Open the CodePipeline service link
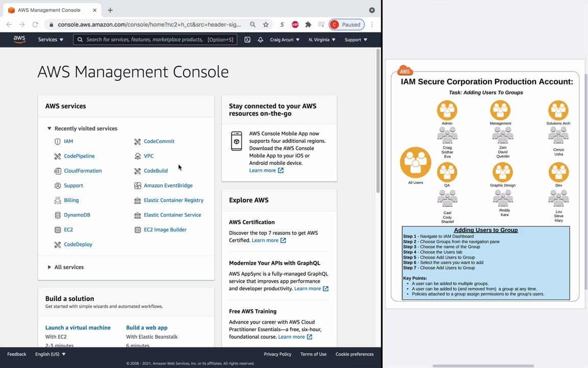 click(x=79, y=156)
